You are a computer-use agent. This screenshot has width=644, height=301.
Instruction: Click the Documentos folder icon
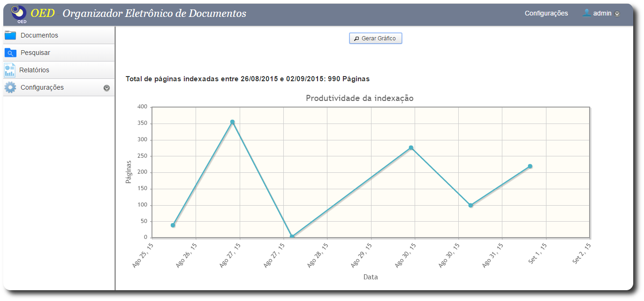pyautogui.click(x=10, y=35)
